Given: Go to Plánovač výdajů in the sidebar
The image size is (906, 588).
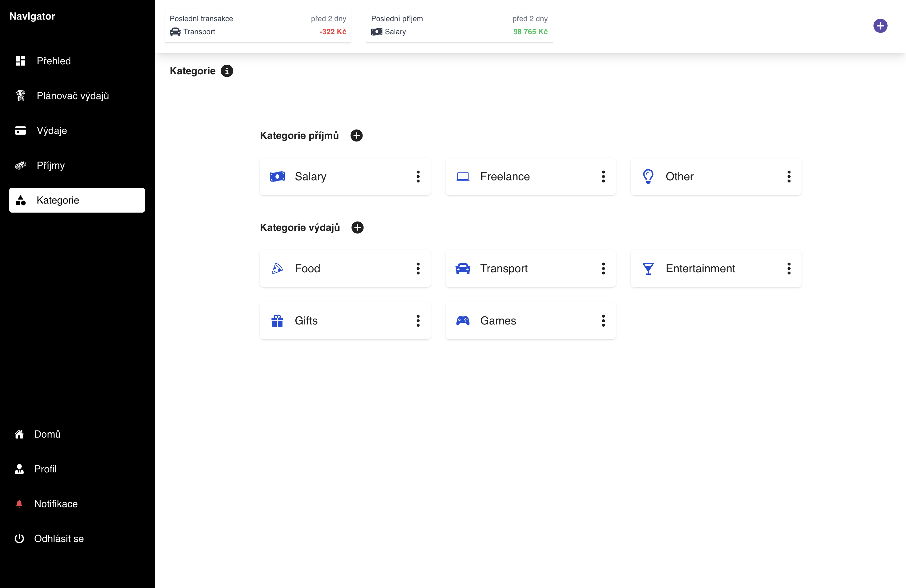Looking at the screenshot, I should (72, 96).
